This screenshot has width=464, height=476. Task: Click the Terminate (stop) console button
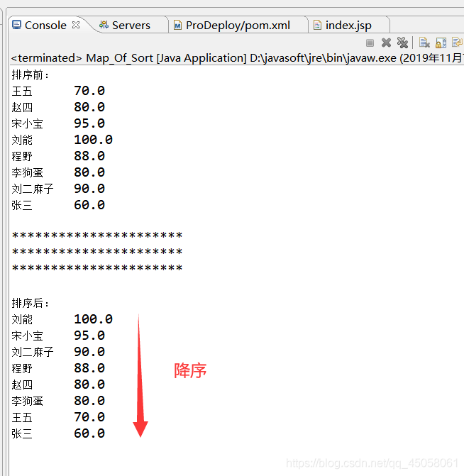370,43
